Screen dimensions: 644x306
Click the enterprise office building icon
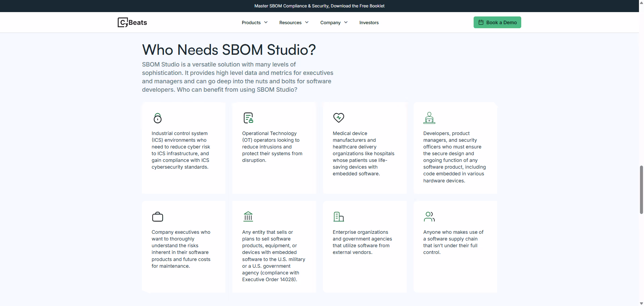[x=339, y=217]
